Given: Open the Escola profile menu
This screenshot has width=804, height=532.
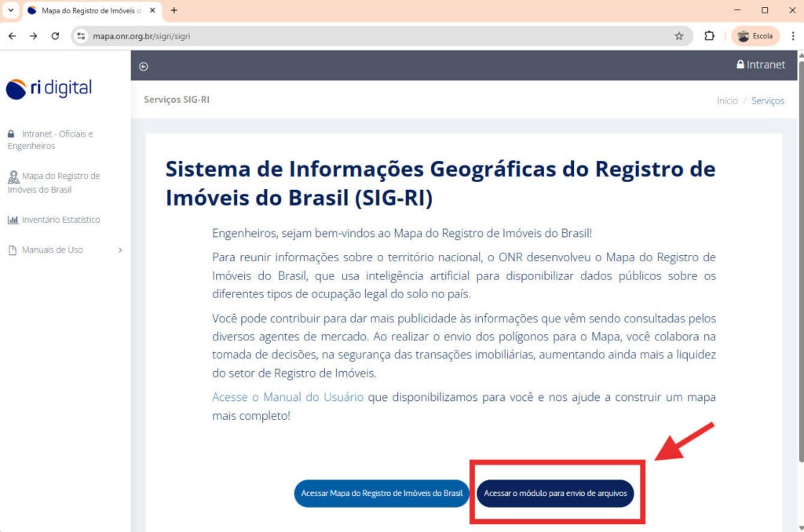Looking at the screenshot, I should point(755,35).
